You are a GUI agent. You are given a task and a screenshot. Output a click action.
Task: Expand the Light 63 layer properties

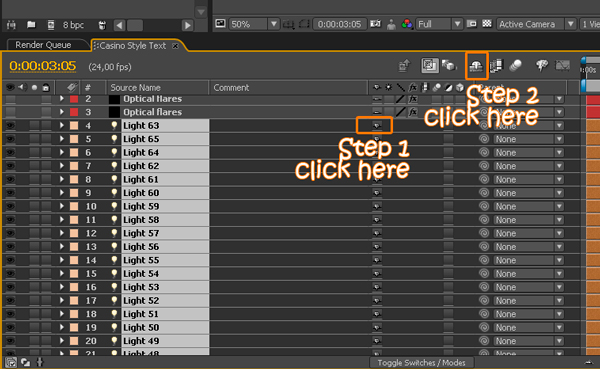62,125
